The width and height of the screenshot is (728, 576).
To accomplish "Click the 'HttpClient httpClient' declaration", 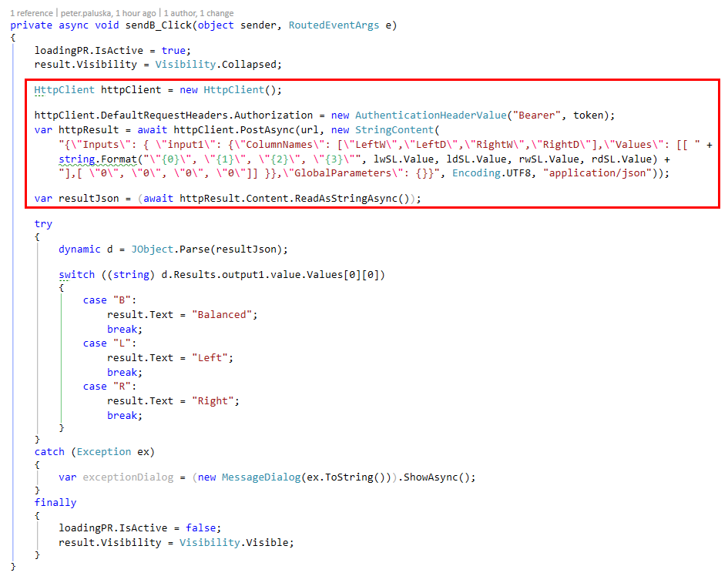I will pos(98,89).
